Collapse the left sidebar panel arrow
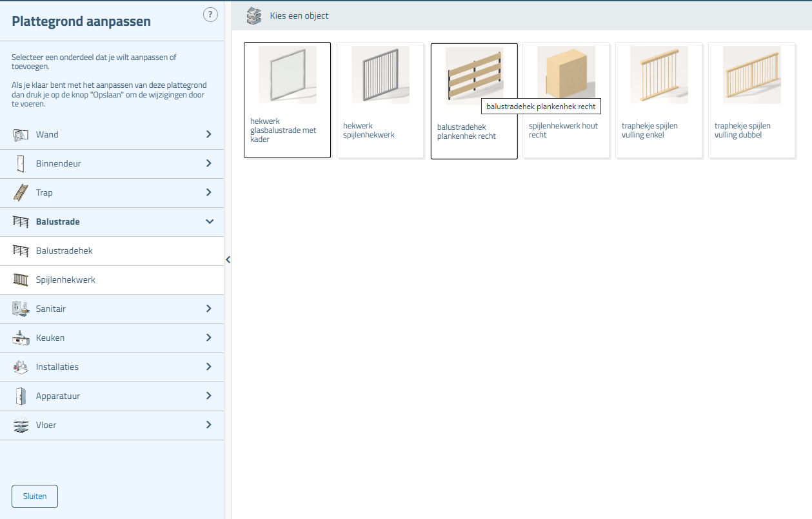This screenshot has height=519, width=812. pyautogui.click(x=228, y=259)
